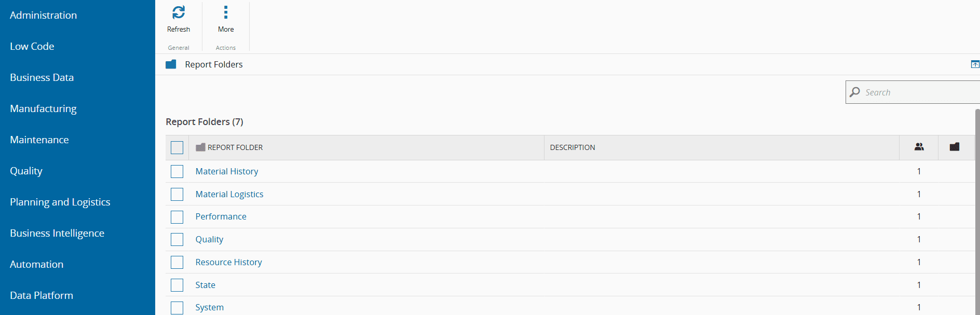Expand the Administration sidebar section
The height and width of the screenshot is (315, 980).
tap(44, 15)
